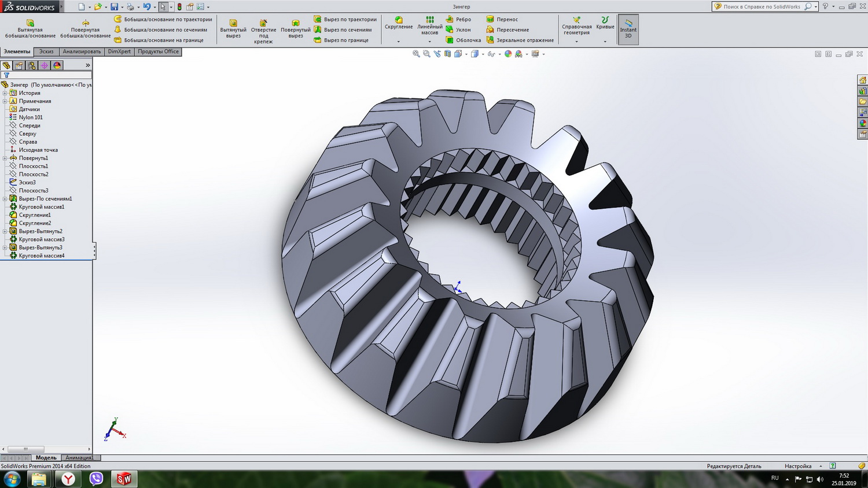Select the Повернутый вырез tool
The height and width of the screenshot is (488, 868).
296,29
